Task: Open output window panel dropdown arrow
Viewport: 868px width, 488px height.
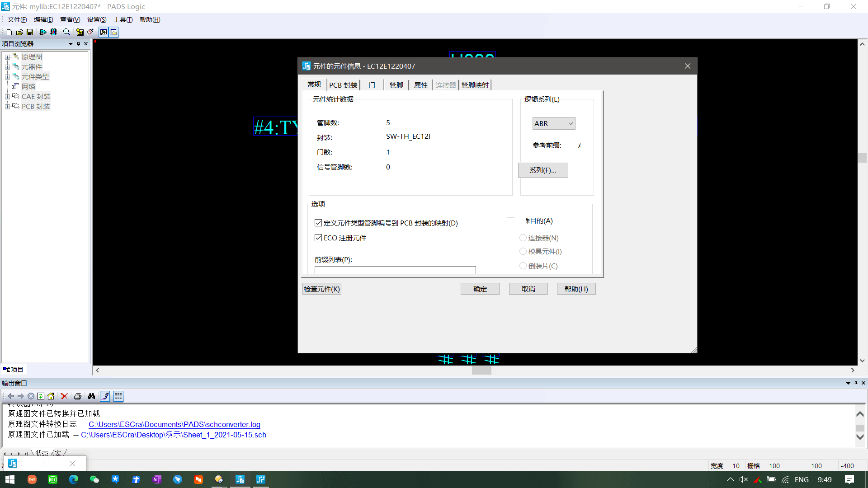Action: click(848, 383)
